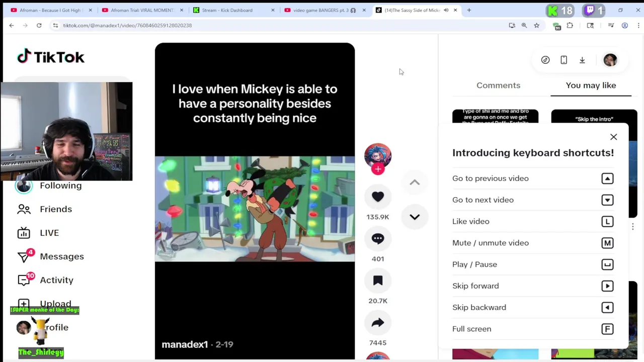
Task: Close the keyboard shortcuts popup
Action: (x=613, y=137)
